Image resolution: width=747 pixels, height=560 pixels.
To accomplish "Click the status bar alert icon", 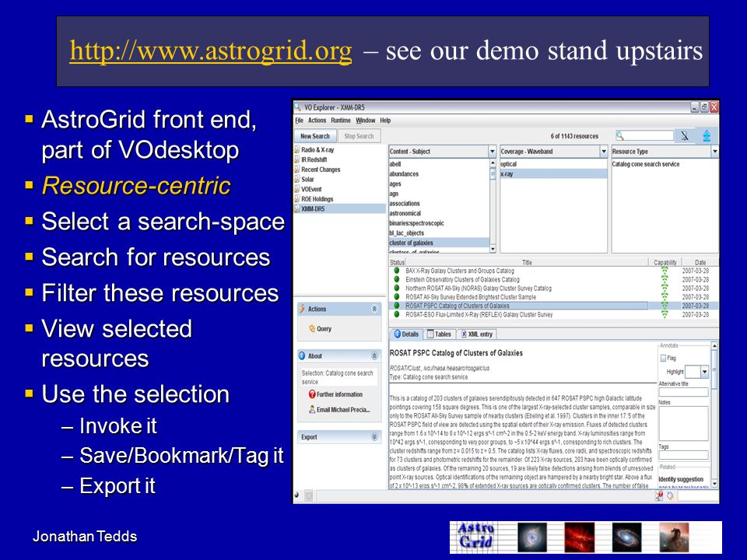I will click(x=659, y=496).
